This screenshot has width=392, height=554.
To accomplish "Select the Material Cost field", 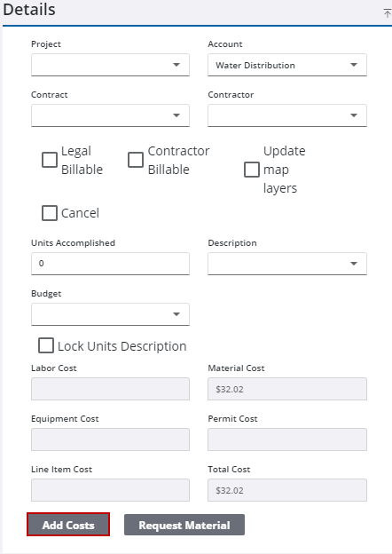I will point(287,389).
